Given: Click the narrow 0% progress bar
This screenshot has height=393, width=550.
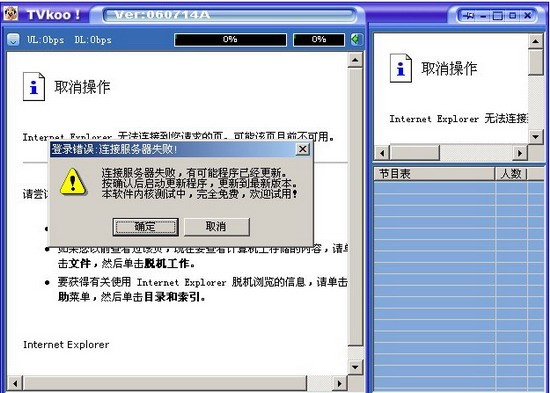Looking at the screenshot, I should click(319, 39).
